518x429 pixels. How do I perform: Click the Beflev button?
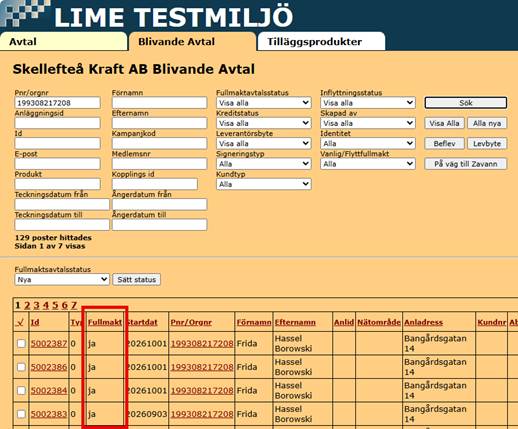pos(444,144)
